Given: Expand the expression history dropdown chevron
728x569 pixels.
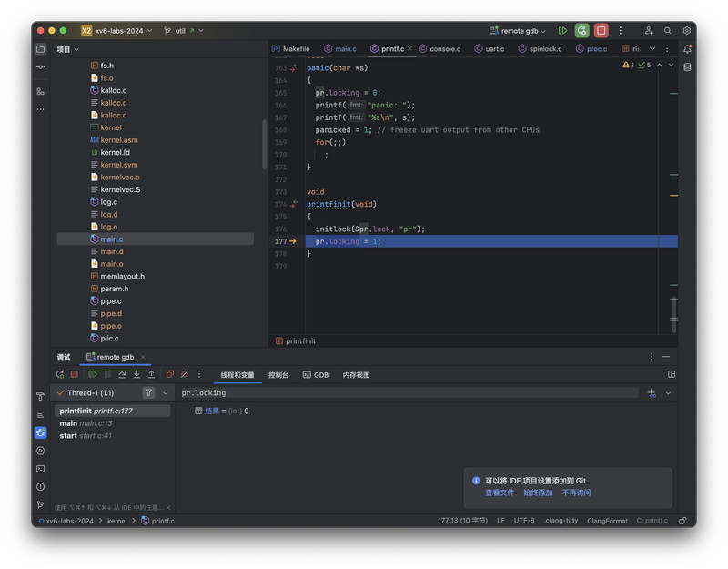Looking at the screenshot, I should point(668,393).
